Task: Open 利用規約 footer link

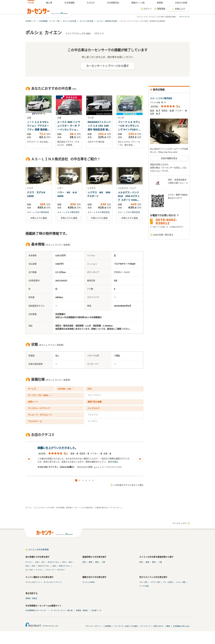Action: [x=108, y=626]
